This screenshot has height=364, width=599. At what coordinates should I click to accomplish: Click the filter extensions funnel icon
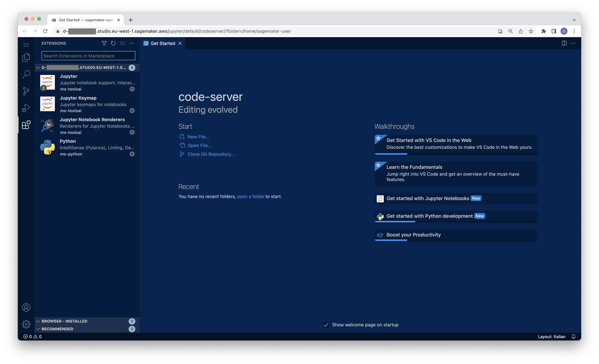[x=104, y=43]
